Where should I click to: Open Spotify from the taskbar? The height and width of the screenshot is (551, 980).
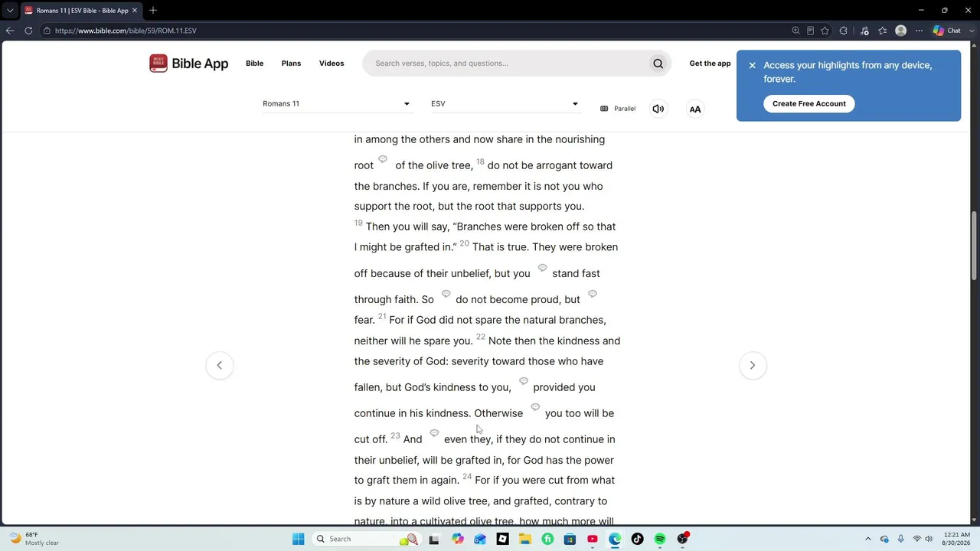[x=660, y=539]
